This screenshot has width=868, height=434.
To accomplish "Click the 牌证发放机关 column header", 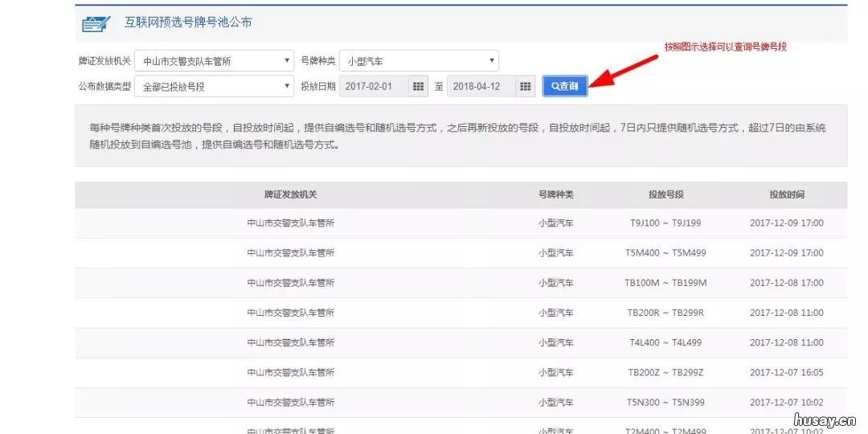I will tap(291, 194).
